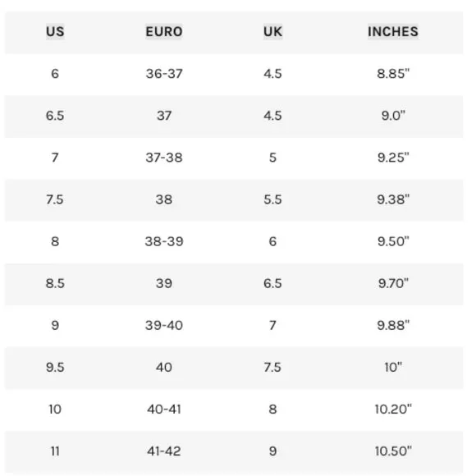Image resolution: width=476 pixels, height=476 pixels.
Task: Select US size 6 cell
Action: (55, 74)
